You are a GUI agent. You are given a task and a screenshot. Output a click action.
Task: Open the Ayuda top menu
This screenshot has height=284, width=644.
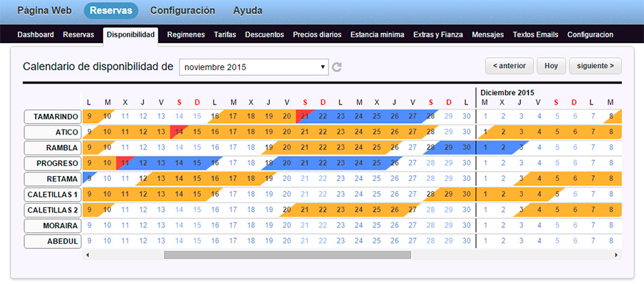coord(248,11)
